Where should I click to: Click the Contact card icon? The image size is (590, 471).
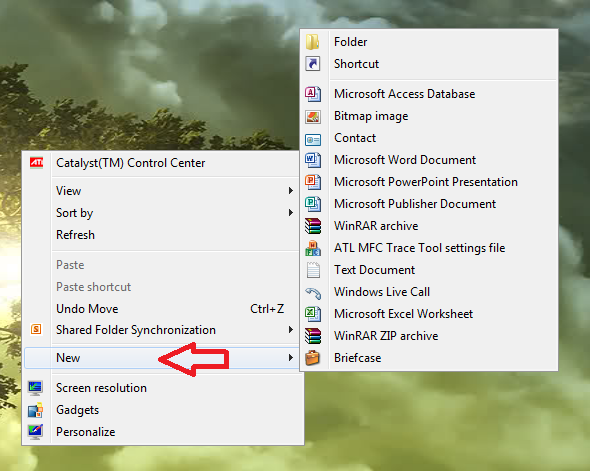(313, 140)
